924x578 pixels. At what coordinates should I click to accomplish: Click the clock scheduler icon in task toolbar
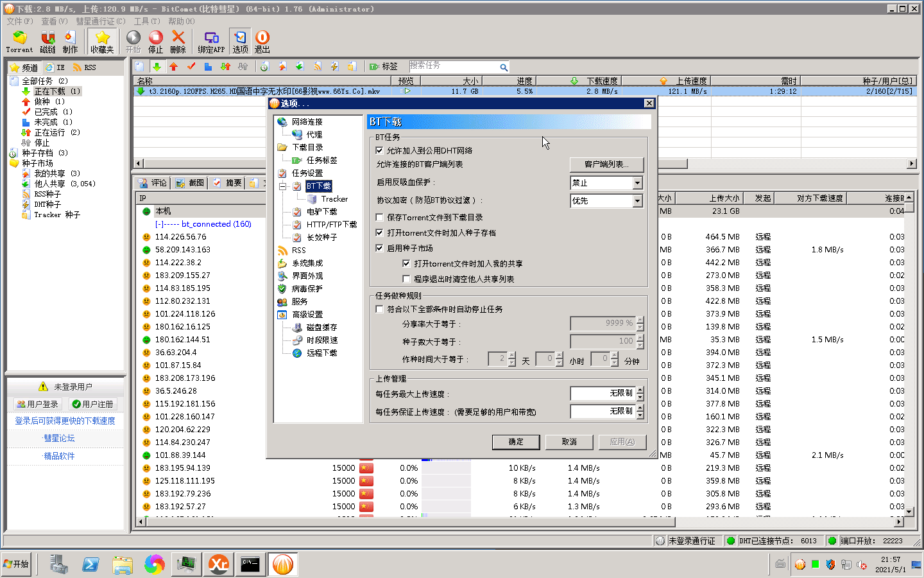[x=264, y=66]
